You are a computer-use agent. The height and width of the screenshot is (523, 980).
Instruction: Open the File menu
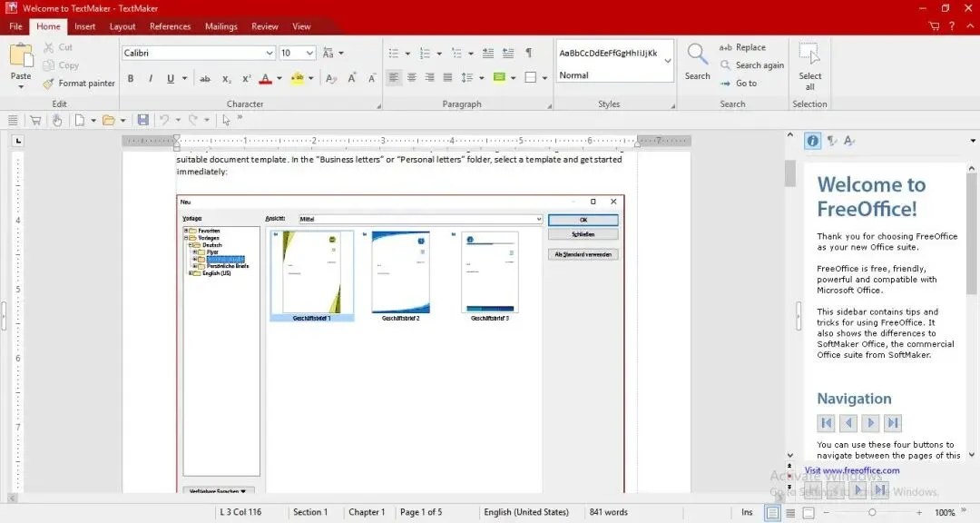tap(15, 26)
